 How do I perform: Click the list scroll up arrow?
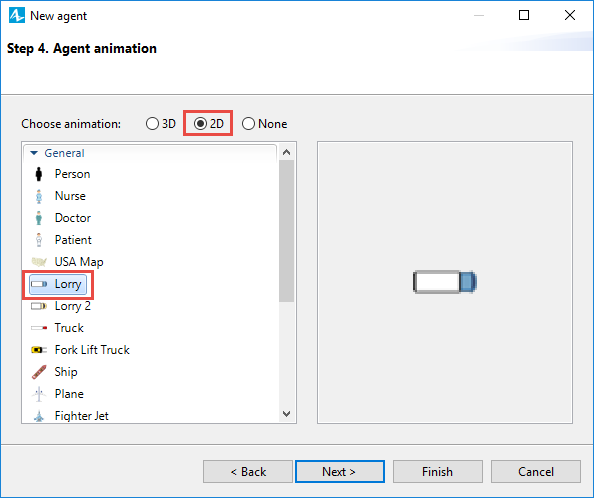coord(286,152)
